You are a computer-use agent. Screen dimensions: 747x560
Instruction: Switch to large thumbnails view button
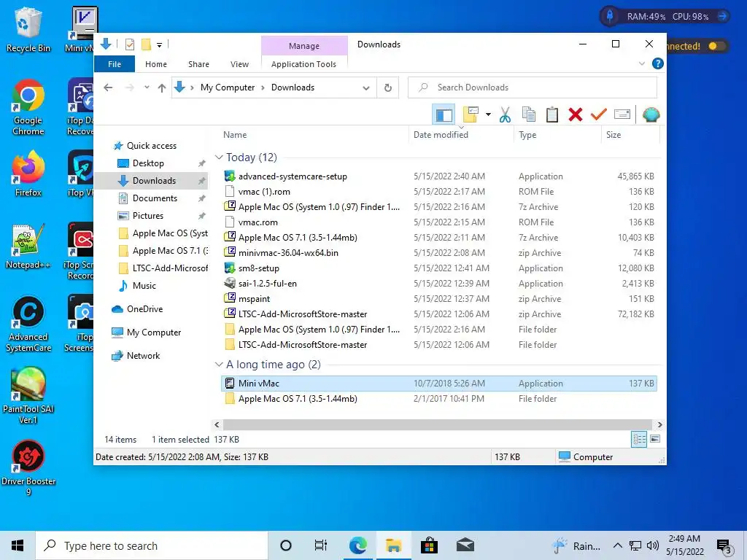655,440
